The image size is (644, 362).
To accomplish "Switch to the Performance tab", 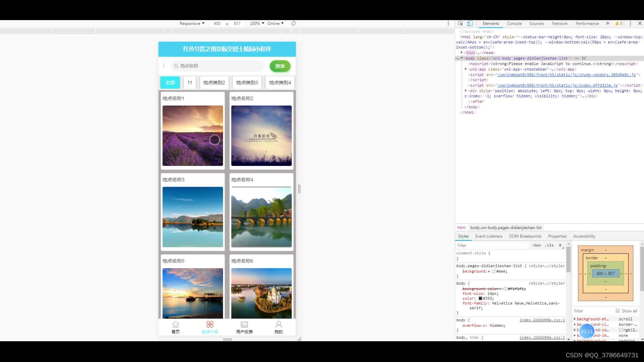I will tap(587, 23).
